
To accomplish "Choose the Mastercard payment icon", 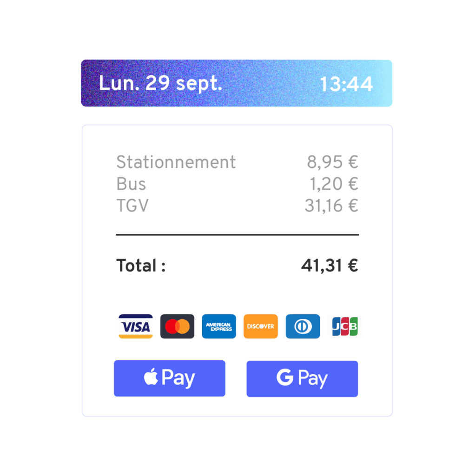I will click(177, 326).
